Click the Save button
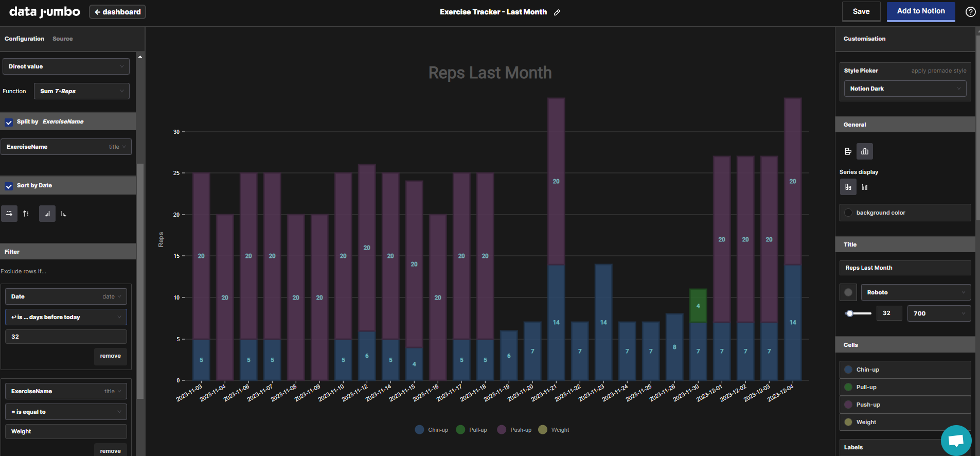980x456 pixels. coord(861,11)
